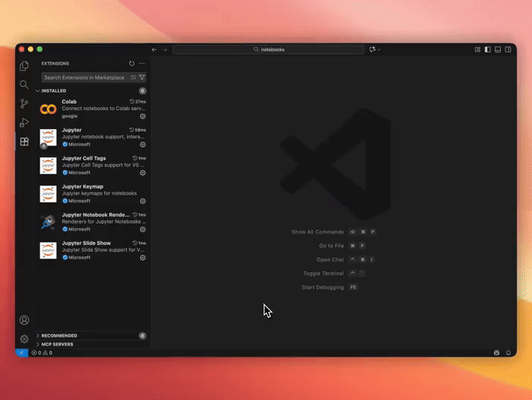Open Extensions views and more actions menu
532x400 pixels.
(x=142, y=63)
